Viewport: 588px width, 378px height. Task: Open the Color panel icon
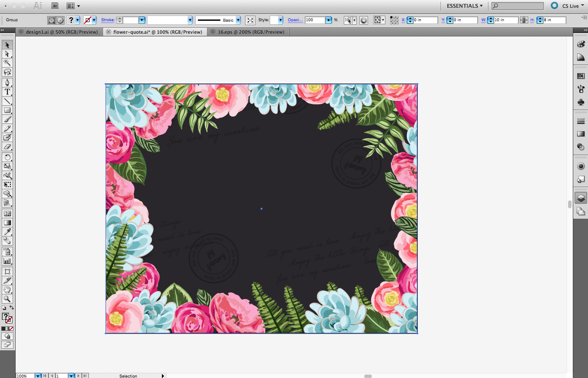point(581,44)
